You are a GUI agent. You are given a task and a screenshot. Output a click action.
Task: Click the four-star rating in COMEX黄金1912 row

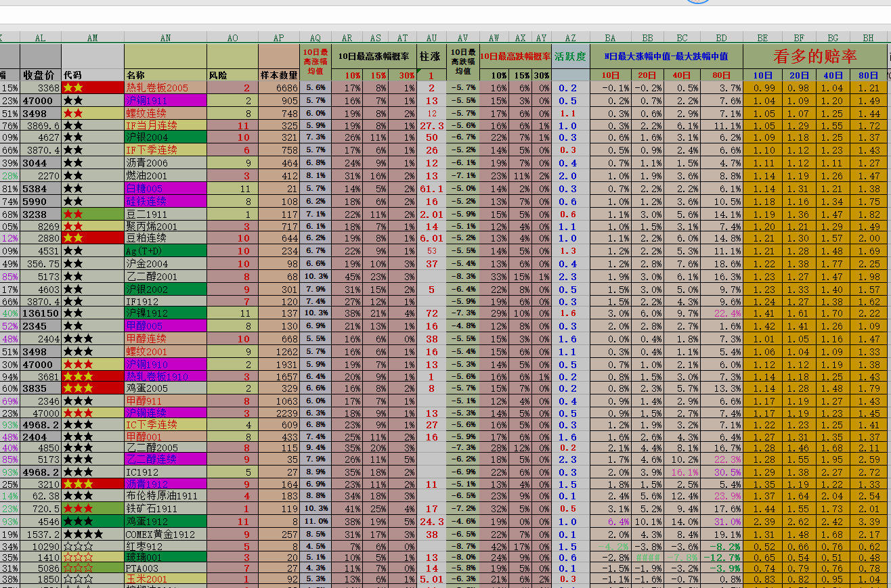pos(83,534)
